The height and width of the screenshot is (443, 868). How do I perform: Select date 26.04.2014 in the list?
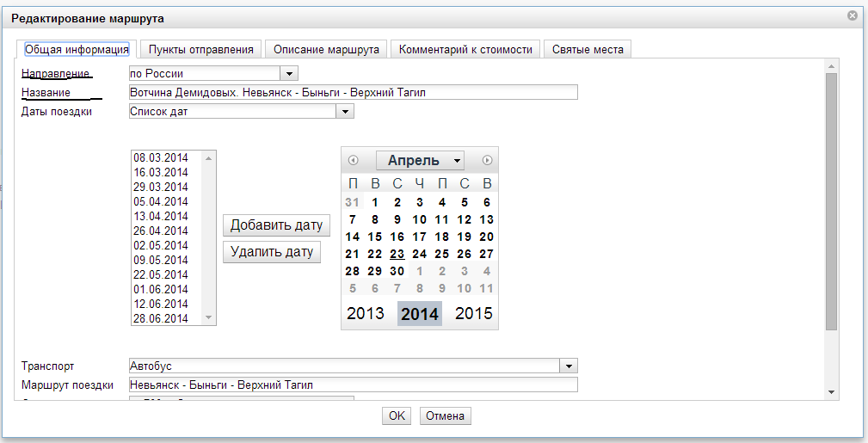pos(161,231)
